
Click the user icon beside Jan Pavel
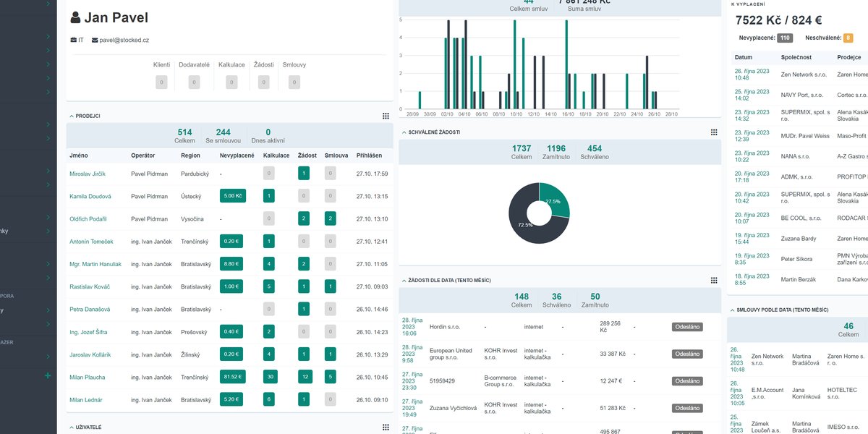click(x=76, y=18)
